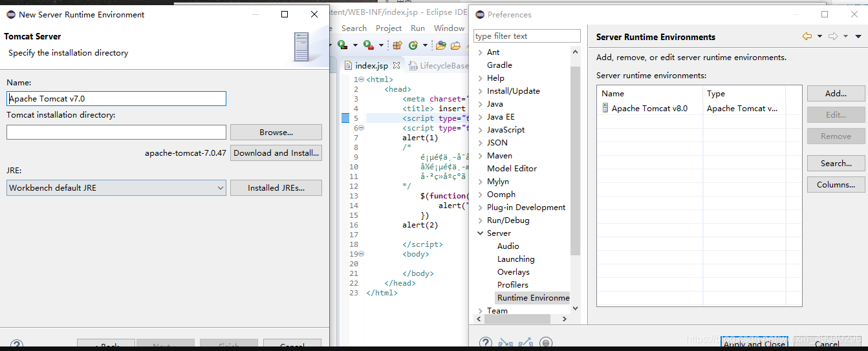Click the type filter text box
The height and width of the screenshot is (351, 868).
pyautogui.click(x=527, y=36)
